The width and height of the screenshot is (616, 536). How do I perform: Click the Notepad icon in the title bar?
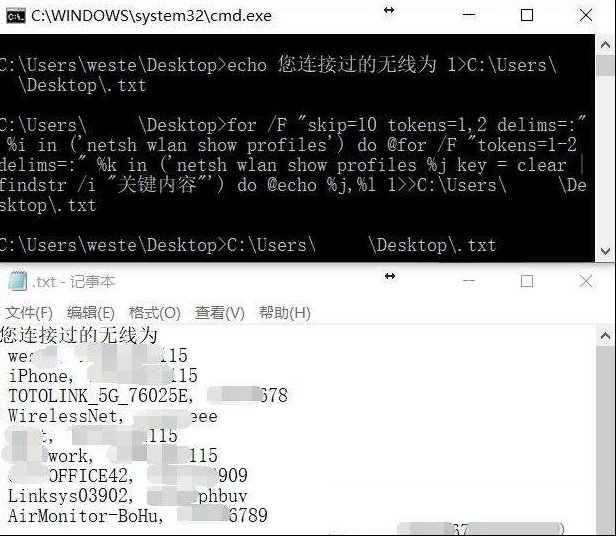(17, 281)
